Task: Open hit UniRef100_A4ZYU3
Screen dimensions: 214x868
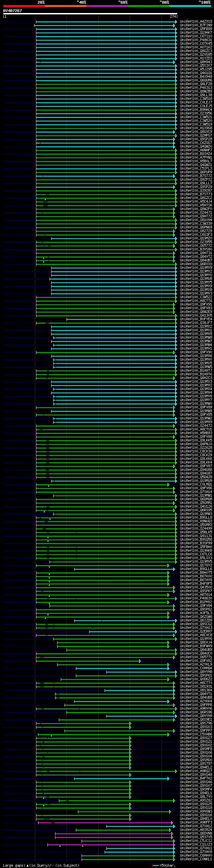Action: click(x=196, y=22)
